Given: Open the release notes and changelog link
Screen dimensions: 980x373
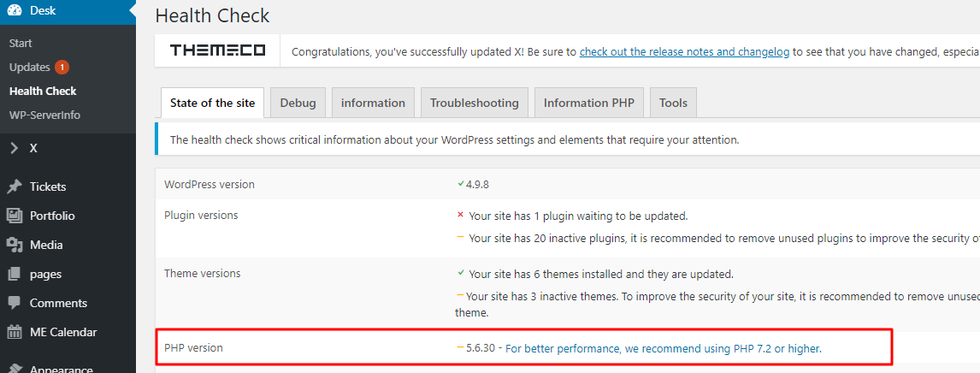Looking at the screenshot, I should [684, 51].
